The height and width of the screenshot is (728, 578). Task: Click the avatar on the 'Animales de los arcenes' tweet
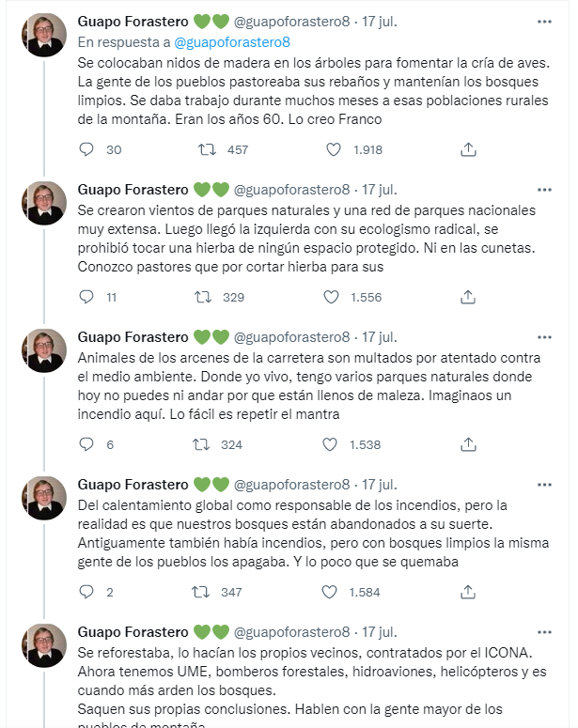[x=45, y=350]
